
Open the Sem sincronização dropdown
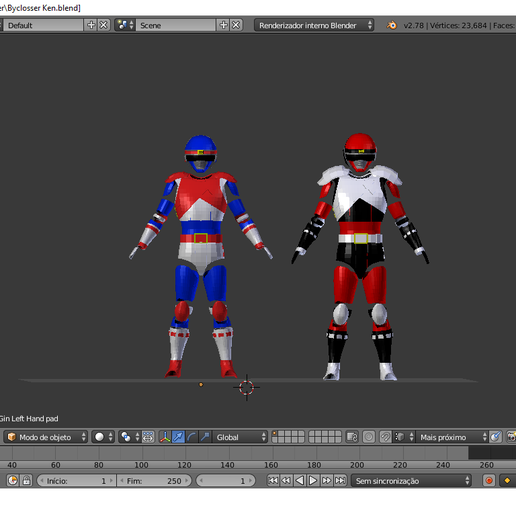pyautogui.click(x=411, y=481)
